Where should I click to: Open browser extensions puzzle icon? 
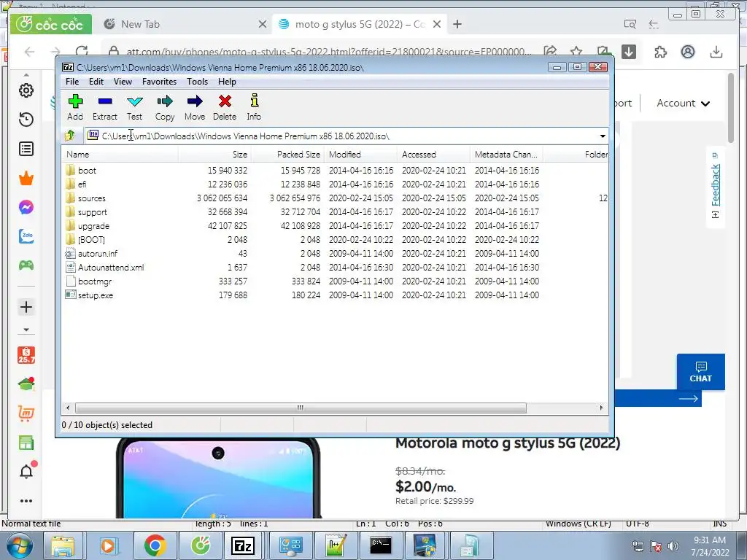pyautogui.click(x=660, y=52)
